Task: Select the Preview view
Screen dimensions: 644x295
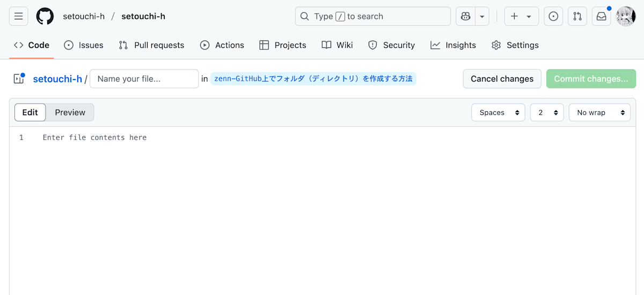Action: tap(70, 112)
